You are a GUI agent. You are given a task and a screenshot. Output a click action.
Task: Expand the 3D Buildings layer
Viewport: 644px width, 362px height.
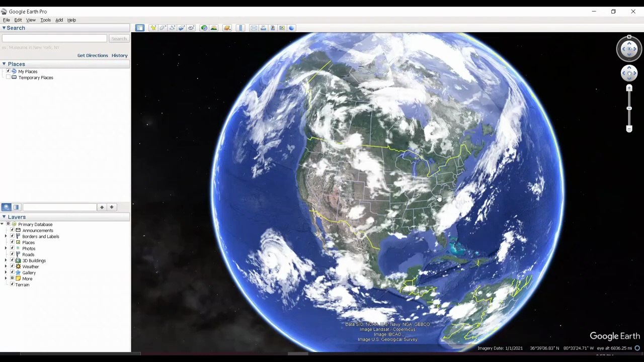coord(6,260)
